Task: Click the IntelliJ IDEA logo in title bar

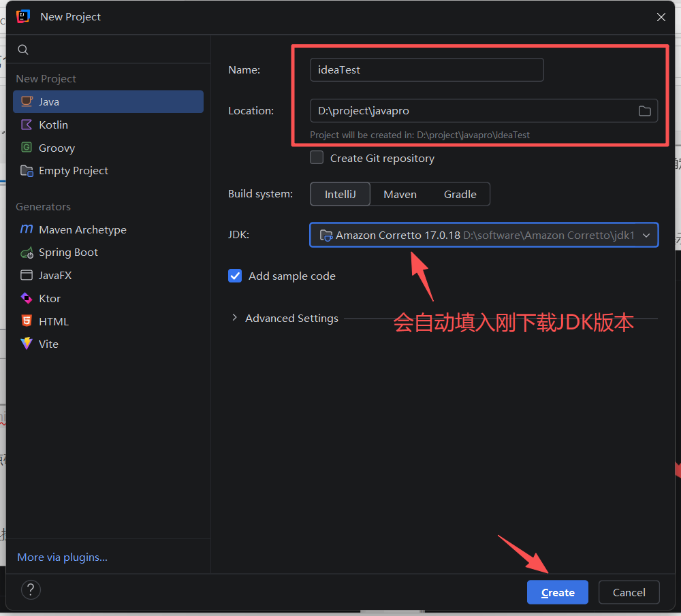Action: tap(23, 16)
